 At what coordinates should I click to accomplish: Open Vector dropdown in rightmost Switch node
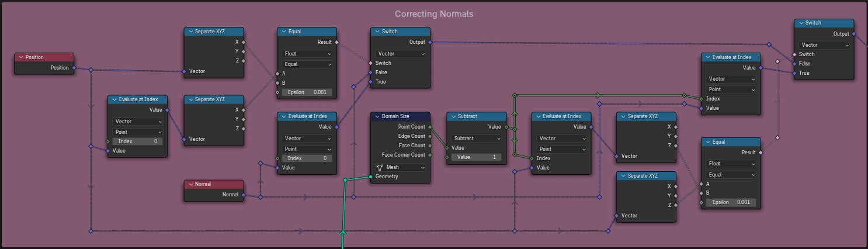(x=825, y=45)
